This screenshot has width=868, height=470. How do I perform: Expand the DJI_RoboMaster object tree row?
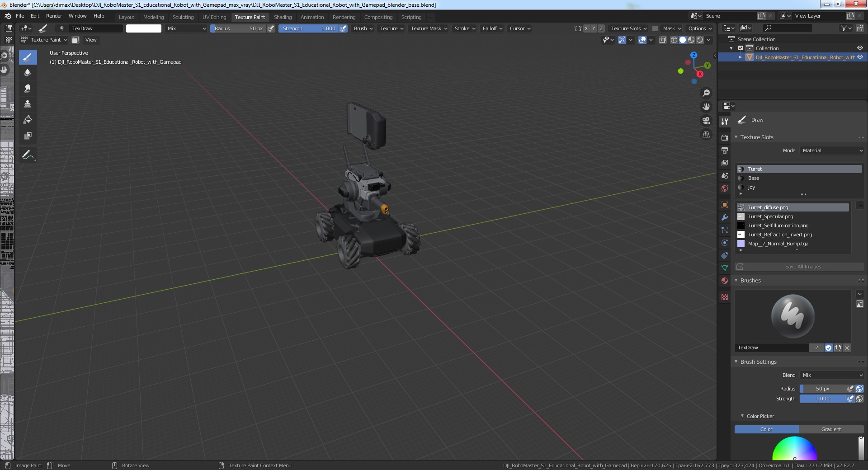click(741, 57)
